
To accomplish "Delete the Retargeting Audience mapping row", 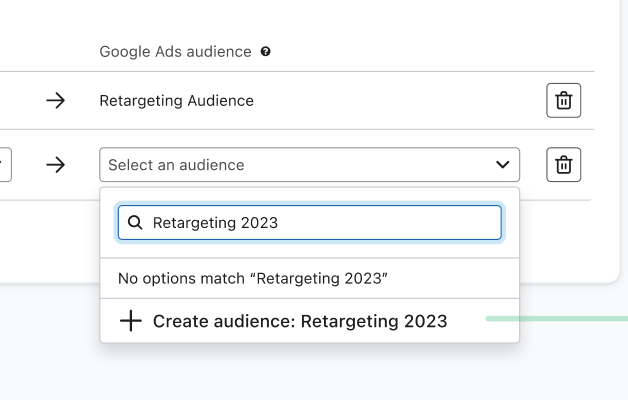I will click(563, 100).
